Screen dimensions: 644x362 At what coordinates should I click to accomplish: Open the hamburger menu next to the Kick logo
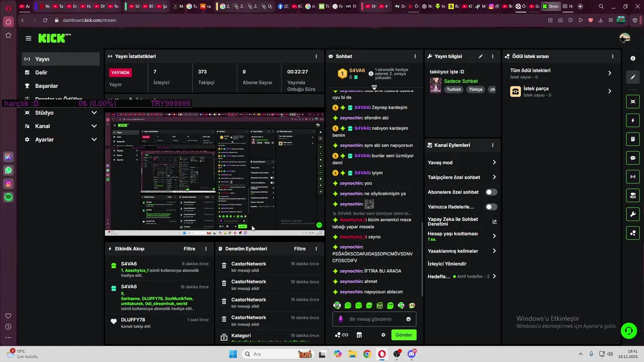click(28, 38)
